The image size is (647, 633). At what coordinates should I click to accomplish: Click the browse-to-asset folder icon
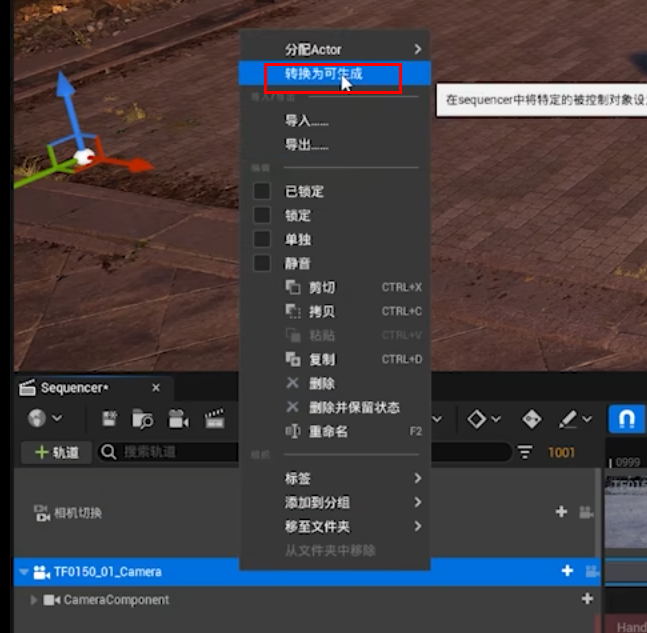click(143, 419)
